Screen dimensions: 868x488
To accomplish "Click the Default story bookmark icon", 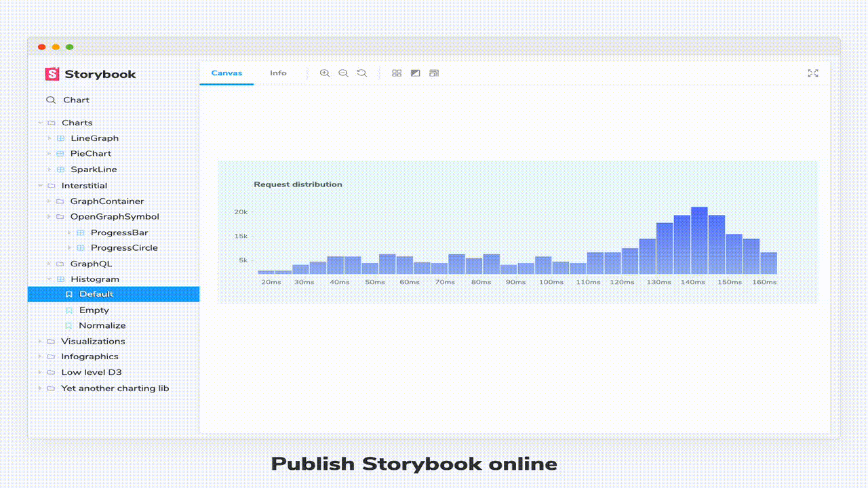I will point(69,294).
